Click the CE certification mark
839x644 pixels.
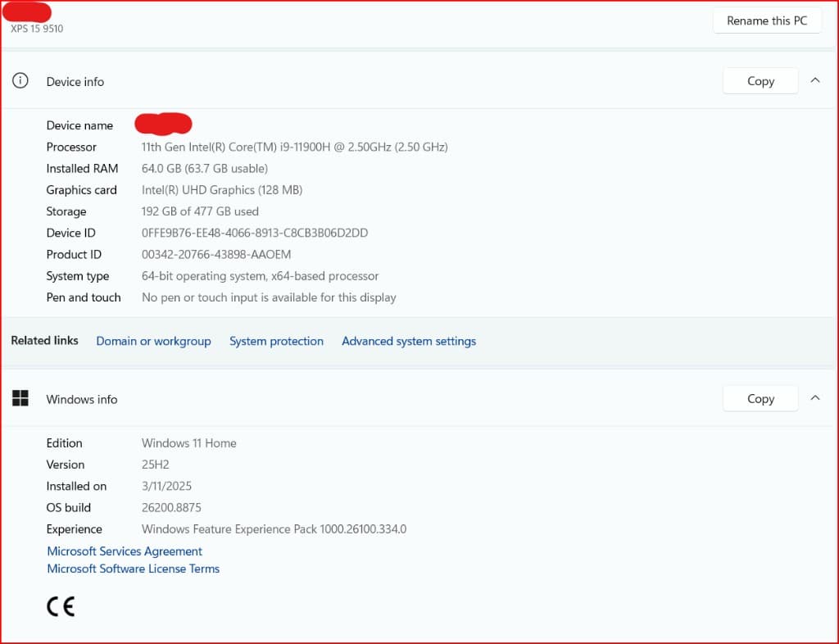tap(61, 606)
